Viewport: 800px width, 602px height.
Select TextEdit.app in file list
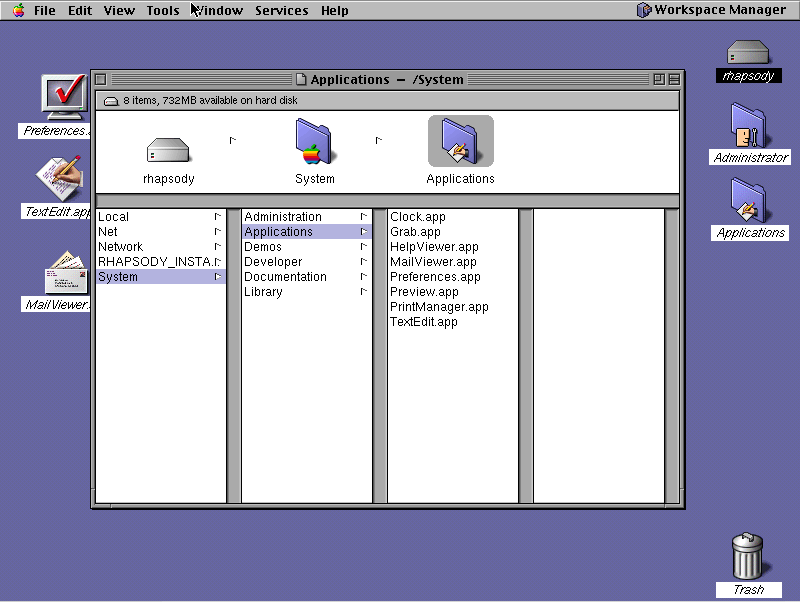[453, 321]
